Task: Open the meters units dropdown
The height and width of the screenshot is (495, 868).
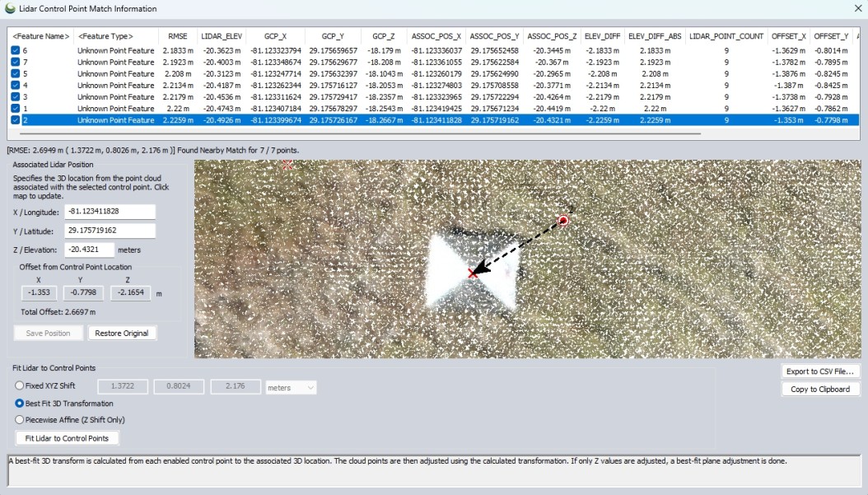Action: [291, 387]
